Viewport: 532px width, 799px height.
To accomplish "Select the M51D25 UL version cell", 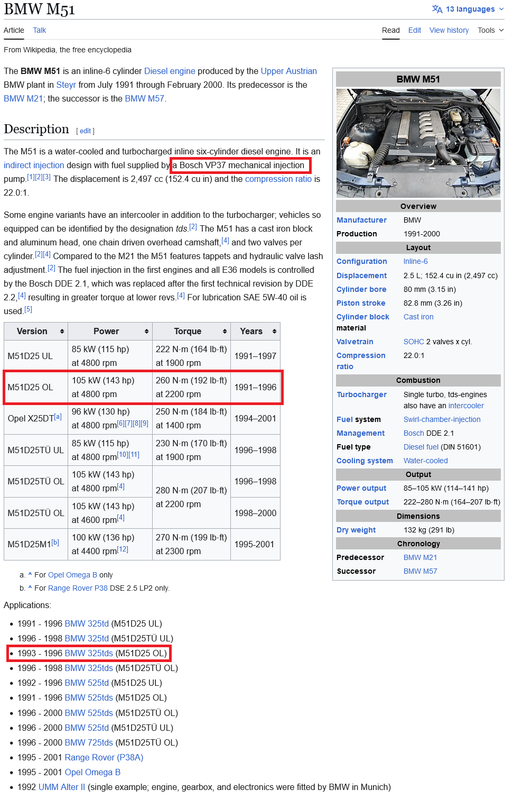I will [x=36, y=356].
